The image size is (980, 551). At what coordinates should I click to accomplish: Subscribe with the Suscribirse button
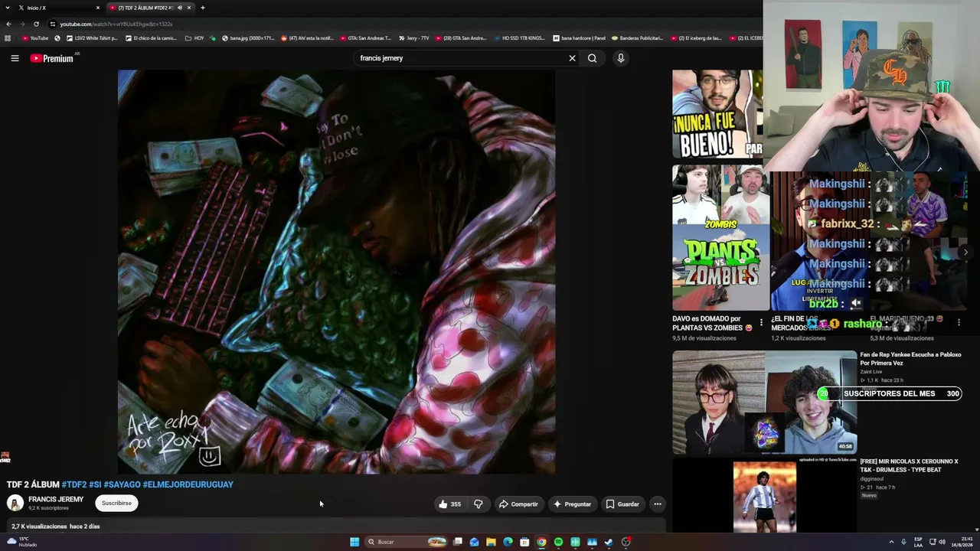coord(116,504)
